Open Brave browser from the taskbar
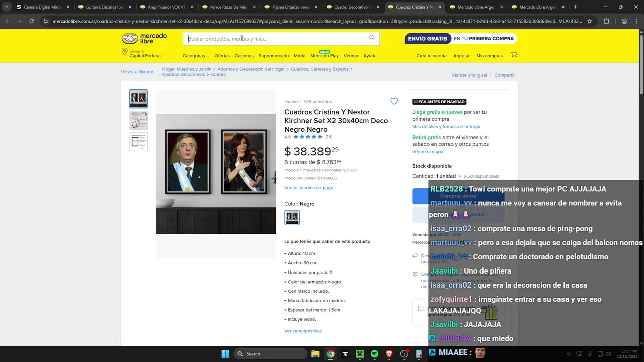Viewport: 644px width, 362px height. pyautogui.click(x=389, y=354)
